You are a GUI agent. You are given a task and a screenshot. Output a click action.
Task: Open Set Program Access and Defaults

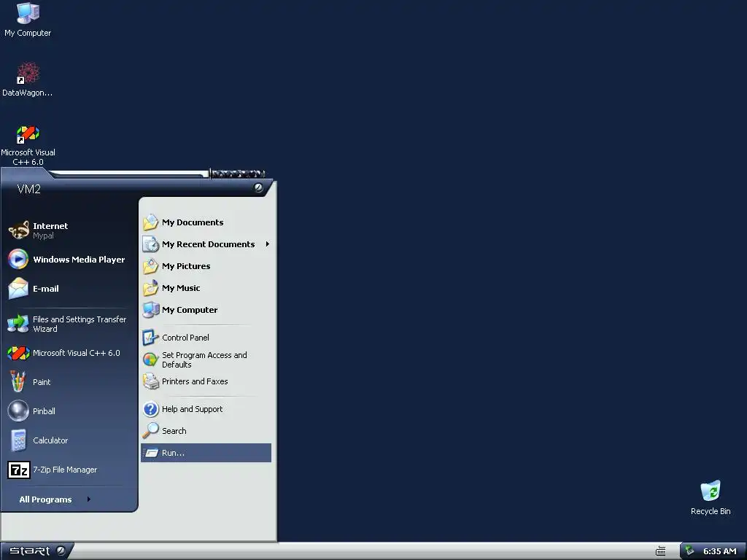coord(206,359)
